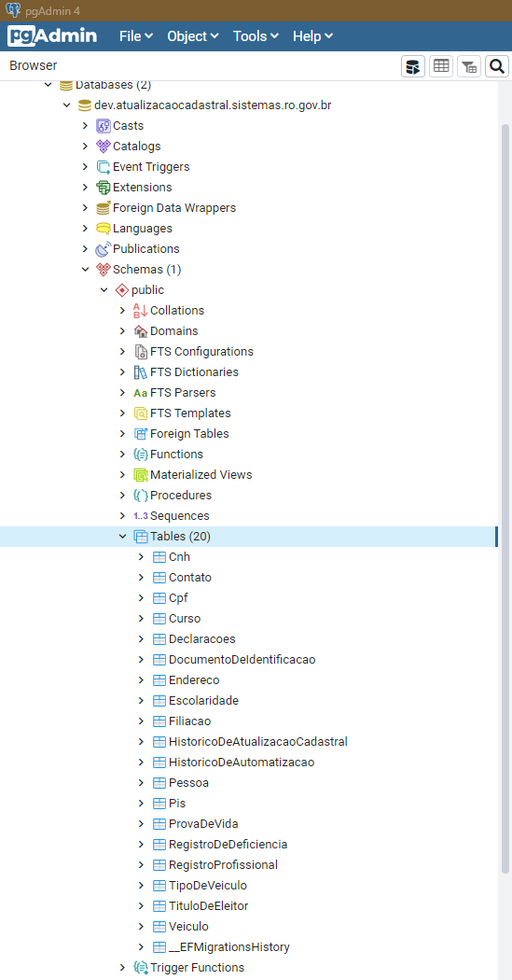Select the TipoDeVeiculo table
Screen dimensions: 512x980
pyautogui.click(x=208, y=886)
